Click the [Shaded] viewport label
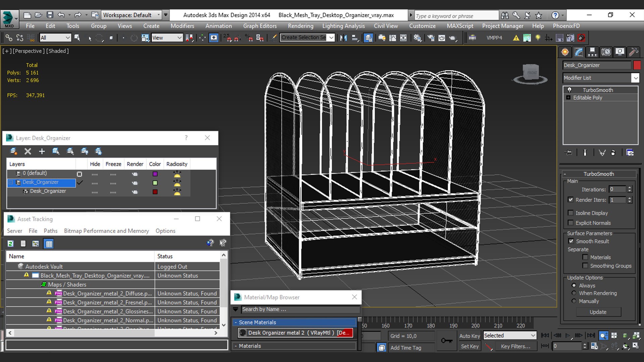The width and height of the screenshot is (644, 362). pyautogui.click(x=57, y=51)
